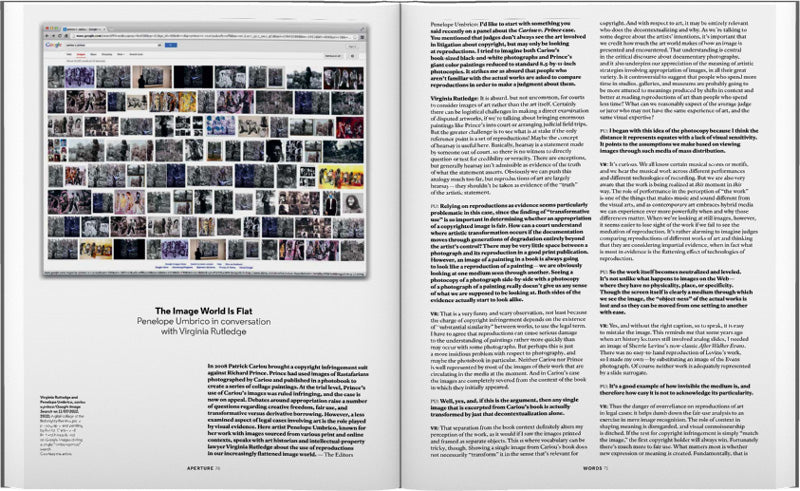Image resolution: width=800 pixels, height=491 pixels.
Task: Select the red-highlighted Images search tab
Action: pos(81,54)
